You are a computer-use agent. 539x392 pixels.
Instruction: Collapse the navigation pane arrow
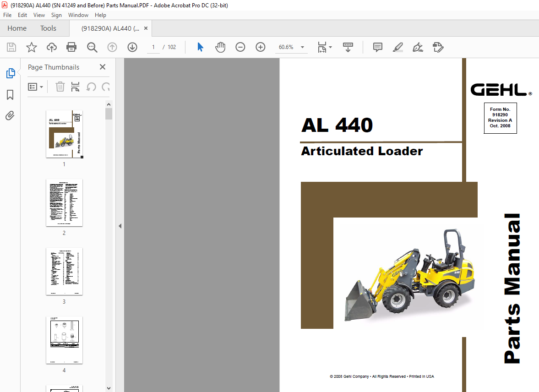[x=120, y=226]
